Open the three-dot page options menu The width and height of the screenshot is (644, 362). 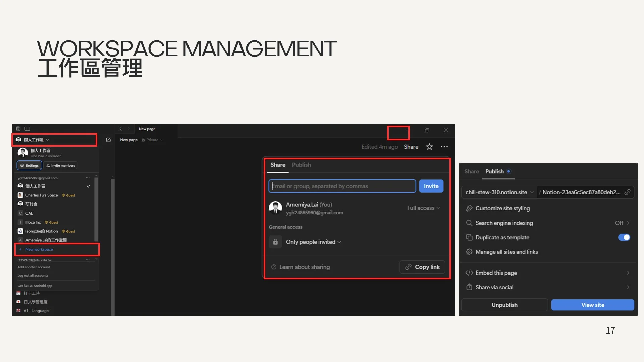point(444,147)
